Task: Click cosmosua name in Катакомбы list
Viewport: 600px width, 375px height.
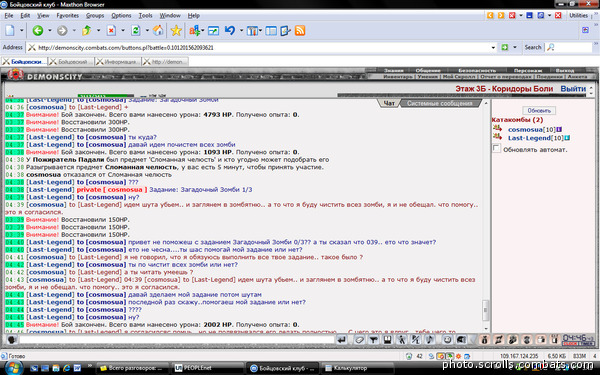Action: 525,129
